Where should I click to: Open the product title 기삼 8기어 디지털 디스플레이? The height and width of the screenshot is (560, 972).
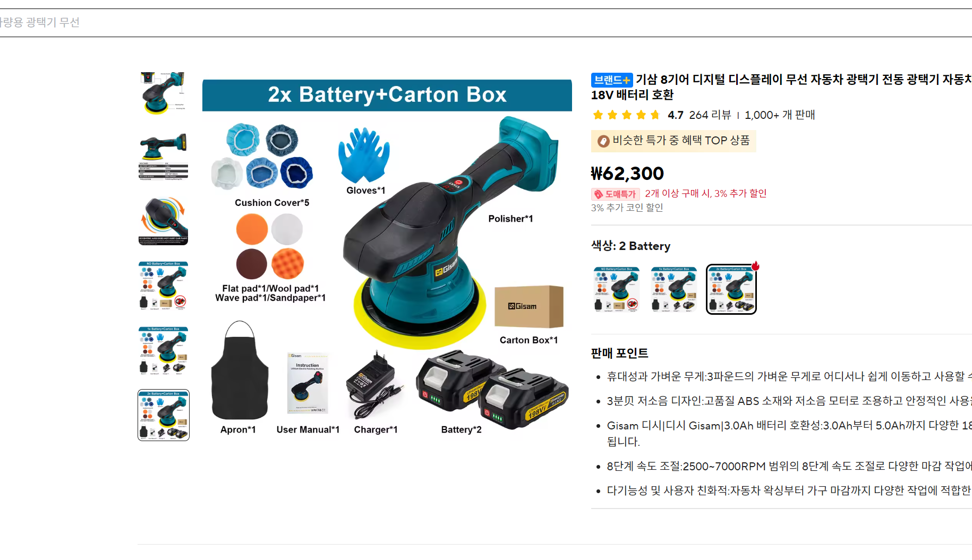781,87
